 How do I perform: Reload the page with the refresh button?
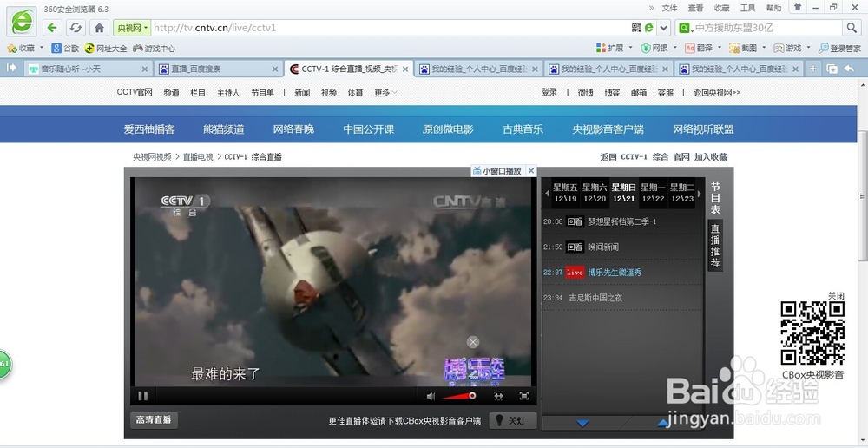(76, 28)
